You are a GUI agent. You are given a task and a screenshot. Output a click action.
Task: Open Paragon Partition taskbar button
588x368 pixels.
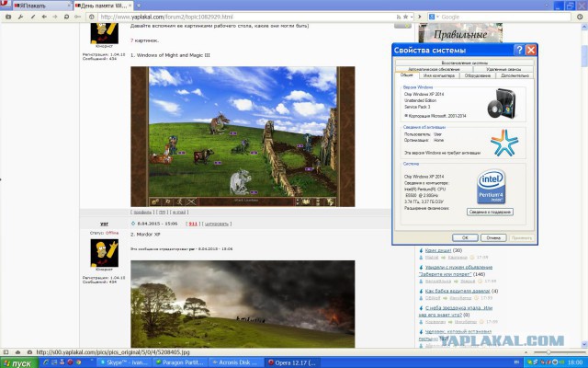[x=179, y=362]
